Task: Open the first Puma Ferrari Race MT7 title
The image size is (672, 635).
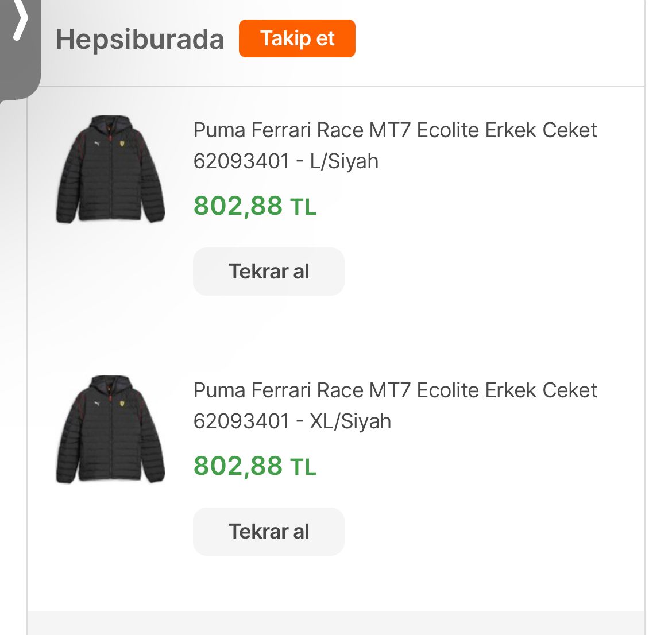Action: 395,130
